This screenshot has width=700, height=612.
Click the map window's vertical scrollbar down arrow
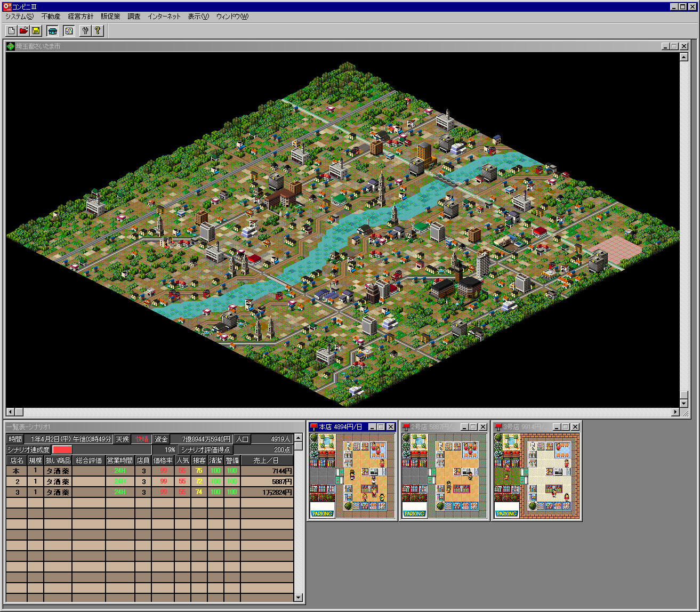[684, 403]
